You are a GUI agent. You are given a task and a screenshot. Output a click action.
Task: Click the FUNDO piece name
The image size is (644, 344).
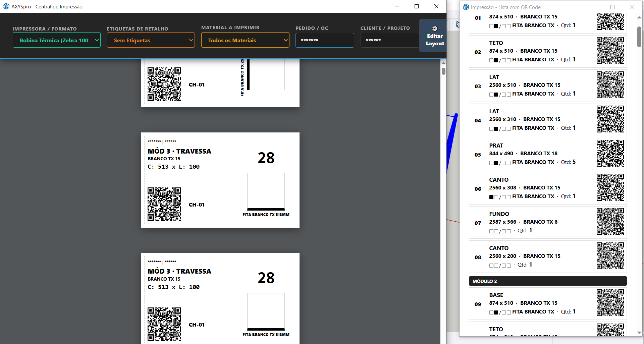tap(499, 214)
